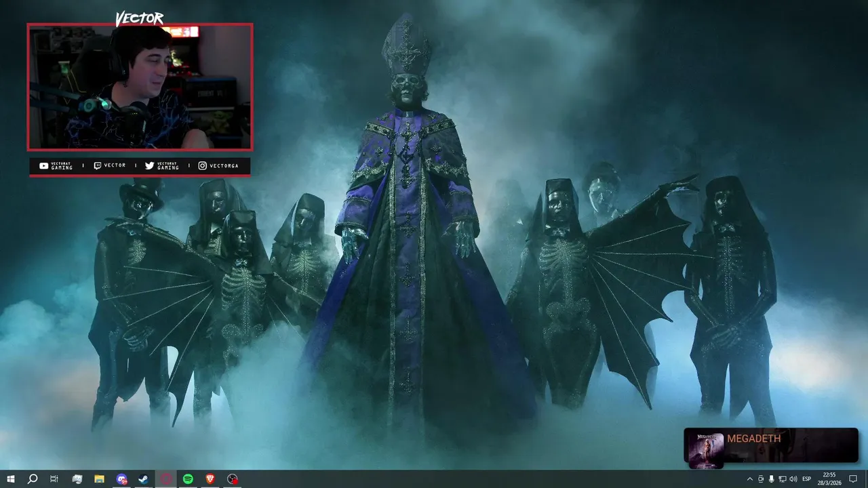868x488 pixels.
Task: Open the Discord app with notification badge
Action: [x=121, y=479]
